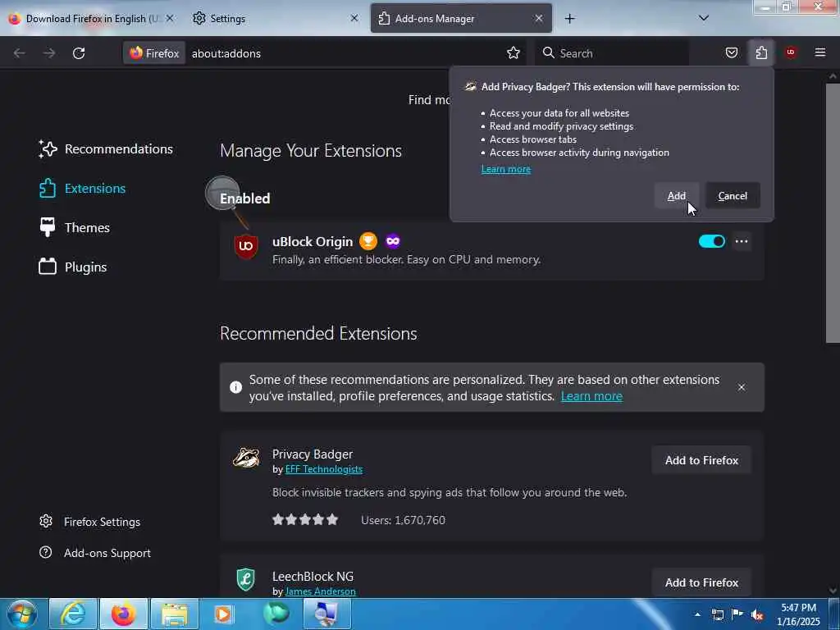The image size is (840, 630).
Task: Open the media player taskbar icon
Action: [225, 614]
